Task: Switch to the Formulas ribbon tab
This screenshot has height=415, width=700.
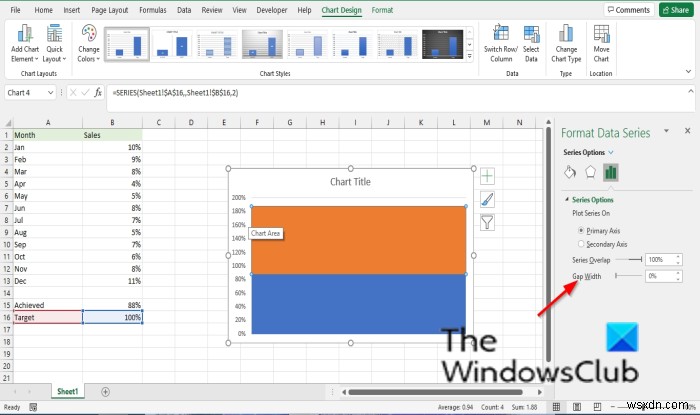Action: [153, 10]
